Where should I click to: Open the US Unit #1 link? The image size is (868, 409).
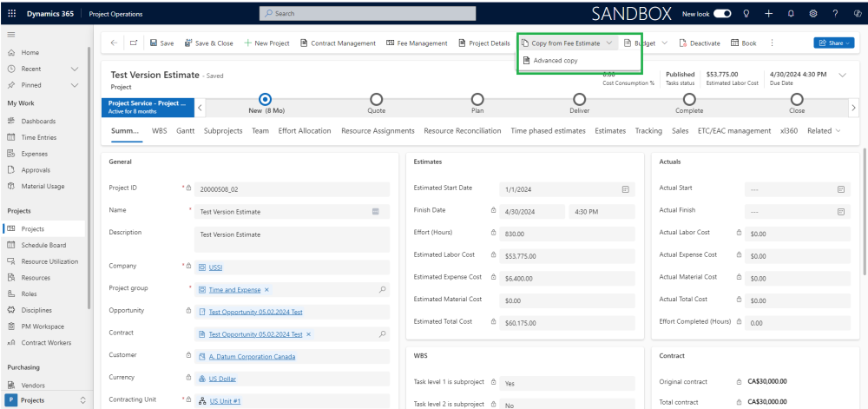coord(225,401)
